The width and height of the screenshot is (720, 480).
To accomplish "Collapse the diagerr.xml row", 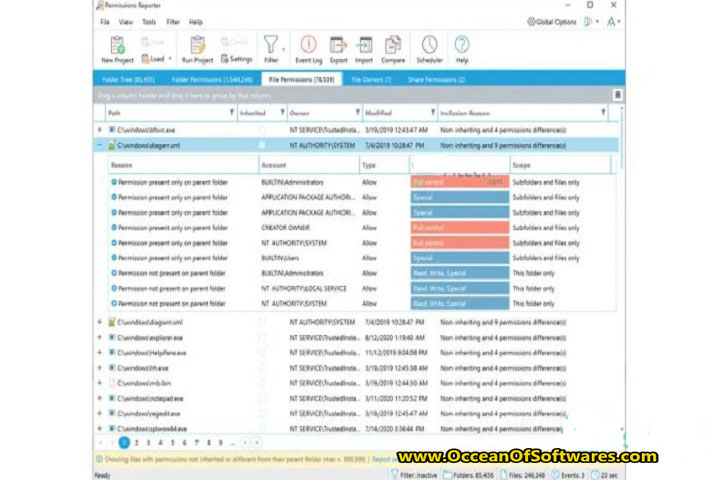I will pos(100,145).
